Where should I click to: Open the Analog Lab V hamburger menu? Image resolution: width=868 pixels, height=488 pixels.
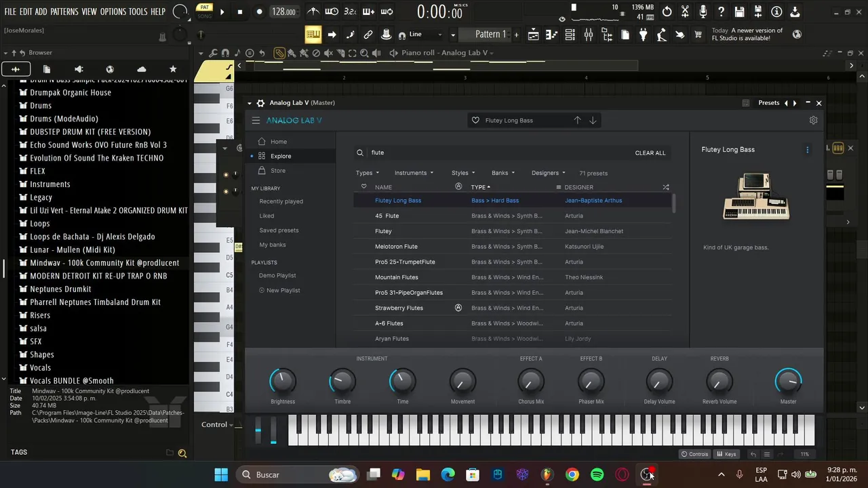click(x=256, y=121)
